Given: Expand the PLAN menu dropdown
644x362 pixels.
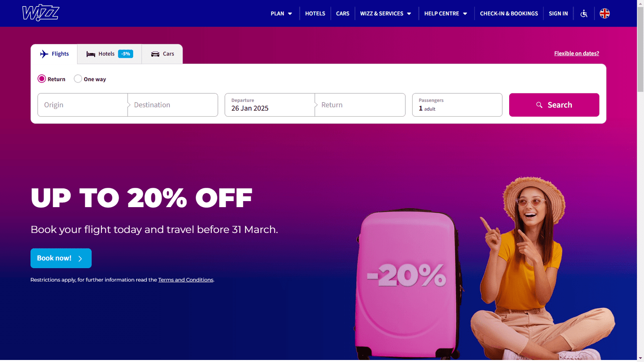Looking at the screenshot, I should click(x=281, y=14).
